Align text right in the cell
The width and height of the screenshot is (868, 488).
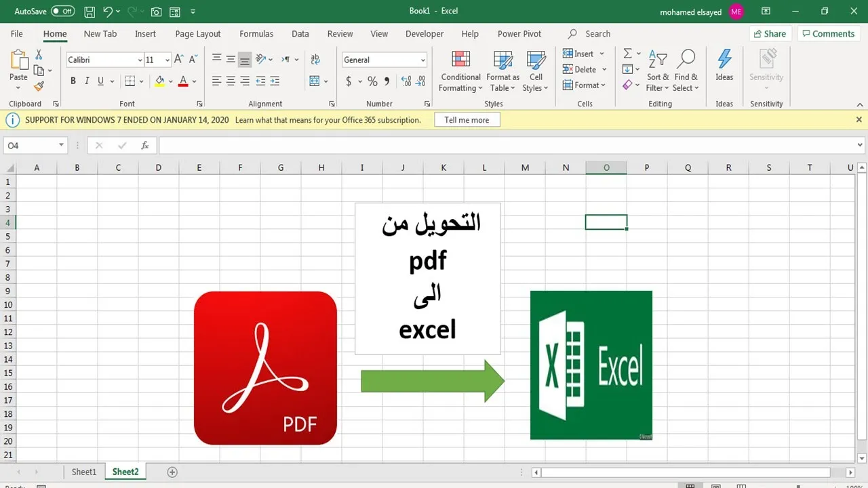click(x=245, y=81)
